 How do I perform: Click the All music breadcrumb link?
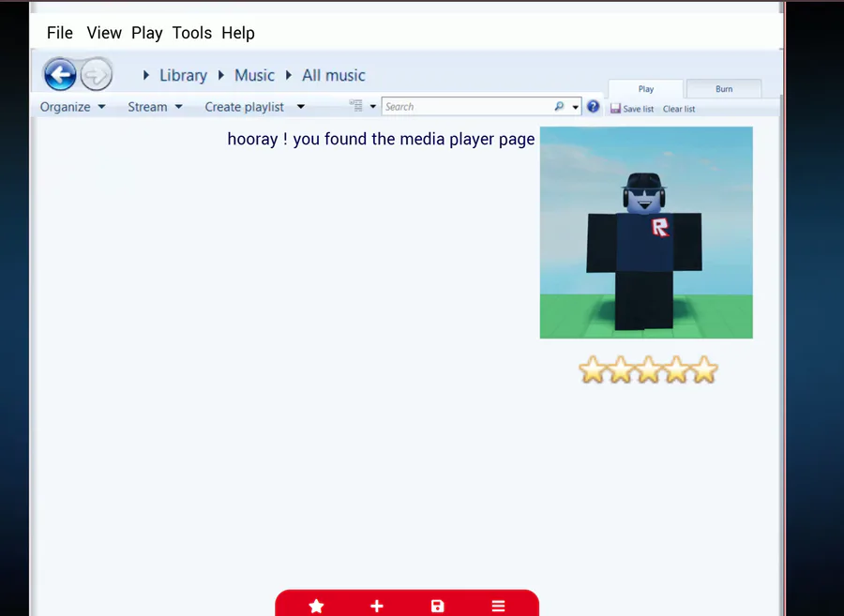[333, 75]
